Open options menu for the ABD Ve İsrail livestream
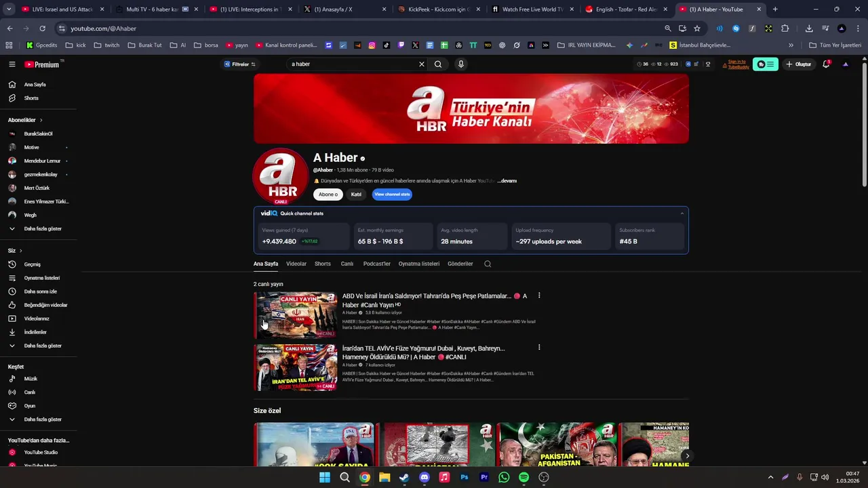Screen dimensions: 868x488 click(x=539, y=296)
